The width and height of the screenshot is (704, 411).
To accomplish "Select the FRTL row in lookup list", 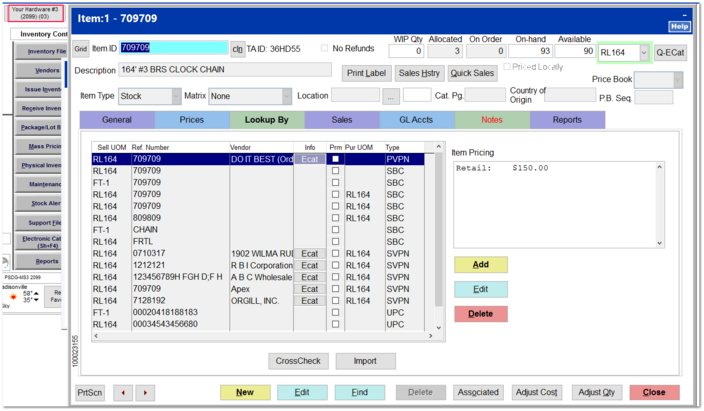I will coord(258,242).
